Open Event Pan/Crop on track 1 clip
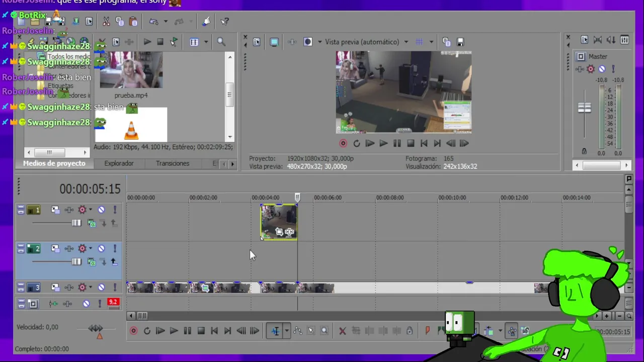 pos(279,232)
